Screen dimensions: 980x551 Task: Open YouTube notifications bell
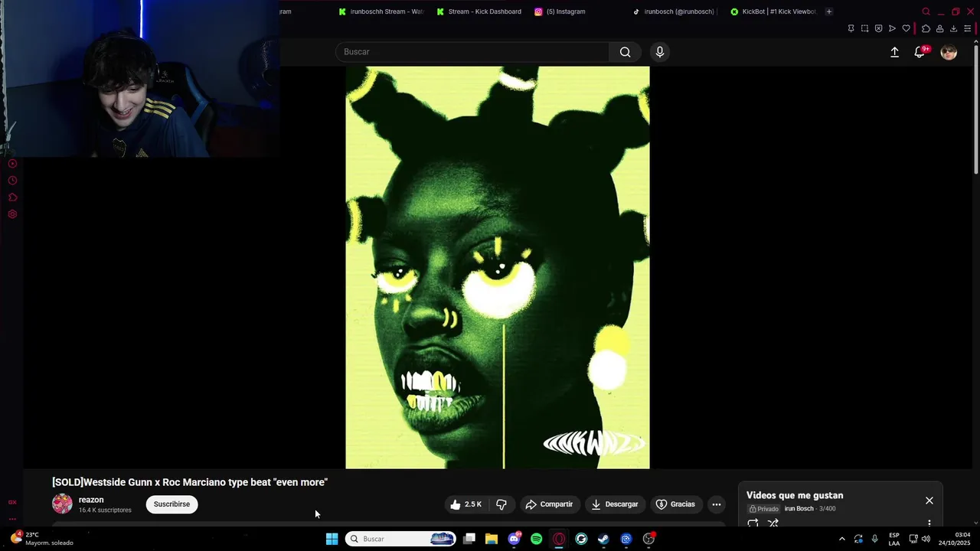click(920, 52)
